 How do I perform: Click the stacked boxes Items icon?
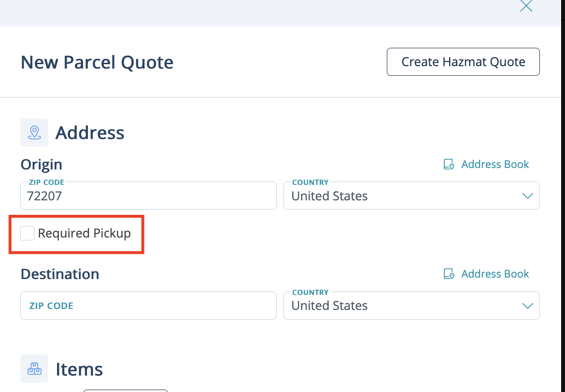pyautogui.click(x=34, y=368)
